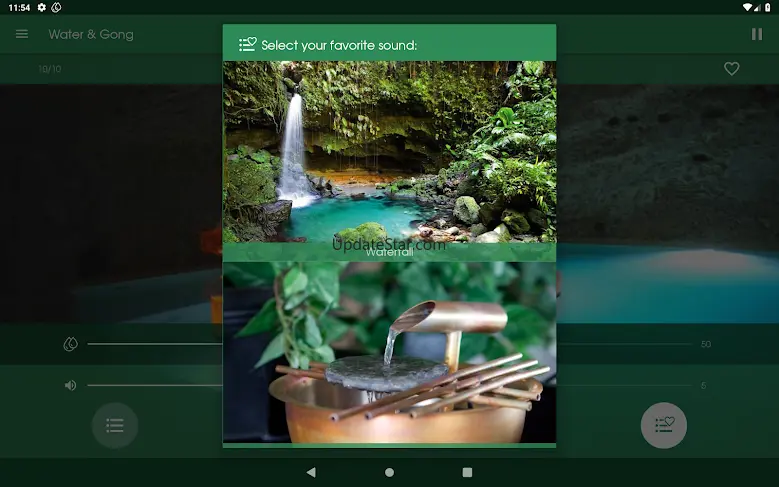Click the volume value '5'
Image resolution: width=779 pixels, height=487 pixels.
tap(703, 385)
